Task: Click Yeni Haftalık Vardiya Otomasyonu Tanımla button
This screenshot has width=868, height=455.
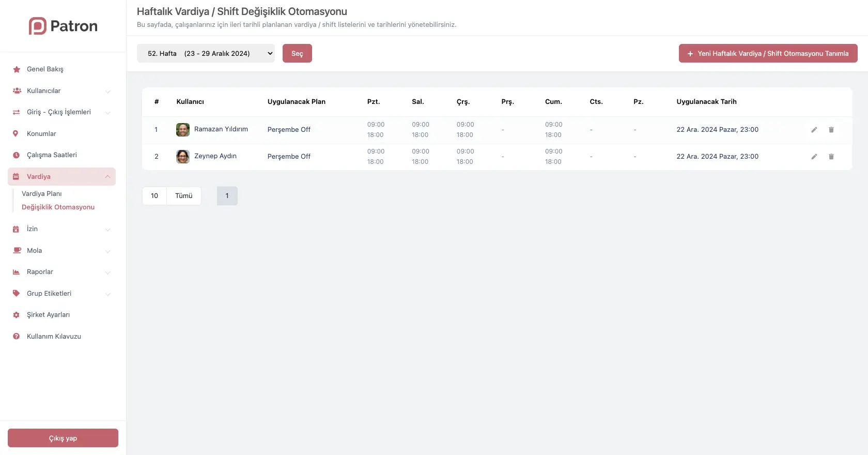Action: (768, 53)
